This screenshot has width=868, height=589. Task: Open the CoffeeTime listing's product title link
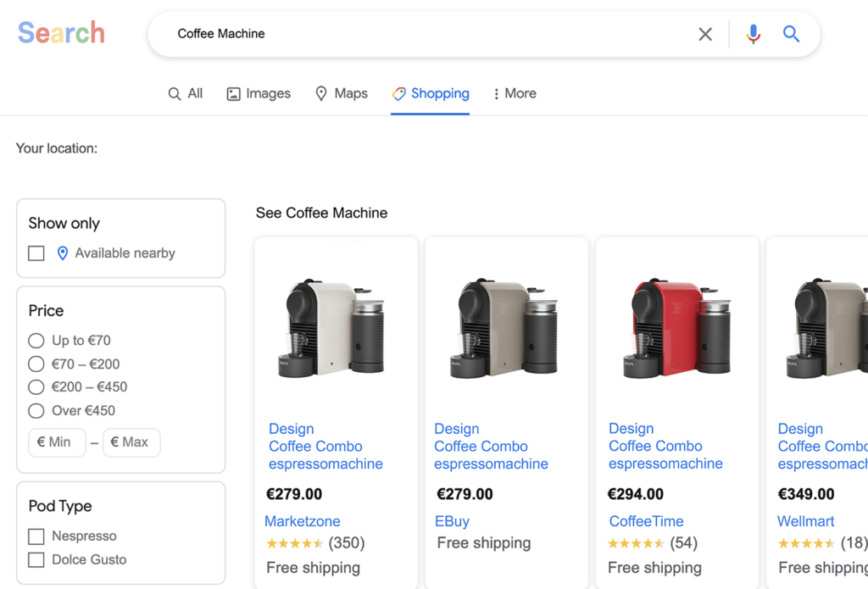click(x=665, y=446)
